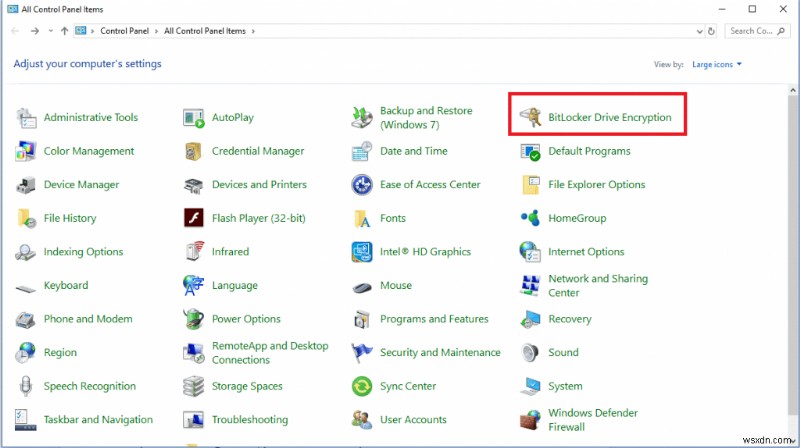Click the Troubleshooting icon
This screenshot has width=800, height=448.
(193, 420)
